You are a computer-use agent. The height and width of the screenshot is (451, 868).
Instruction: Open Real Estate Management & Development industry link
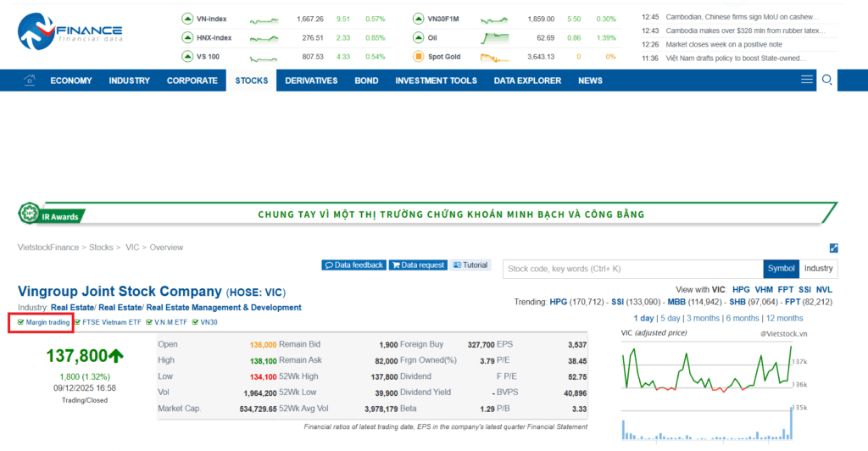[224, 308]
